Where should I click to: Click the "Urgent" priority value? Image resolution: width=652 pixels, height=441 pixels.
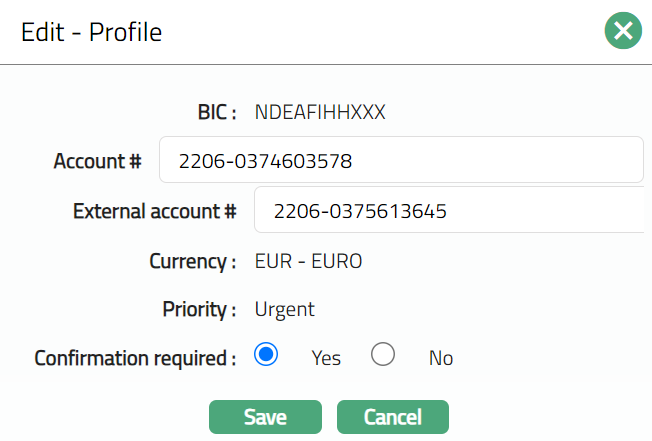(x=285, y=309)
